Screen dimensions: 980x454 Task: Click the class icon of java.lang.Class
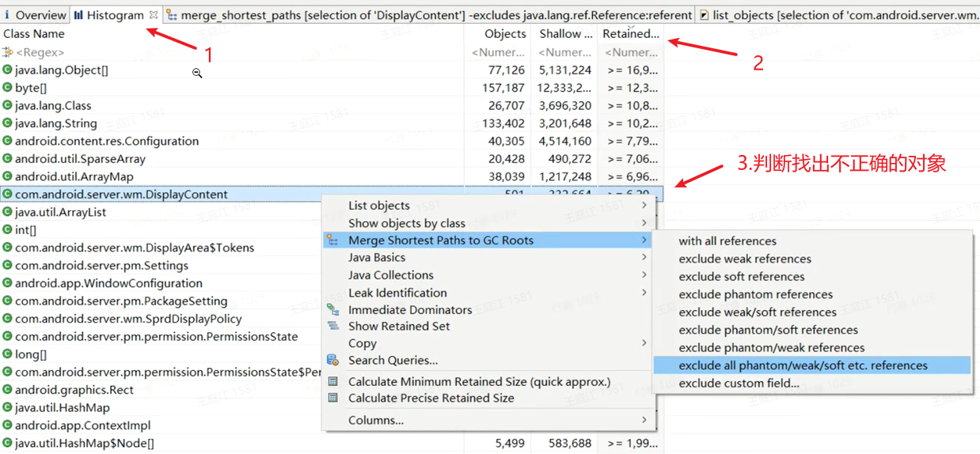pyautogui.click(x=7, y=105)
